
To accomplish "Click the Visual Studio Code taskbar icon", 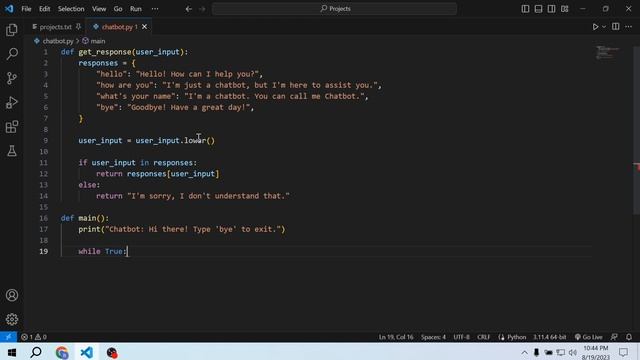I will (87, 352).
